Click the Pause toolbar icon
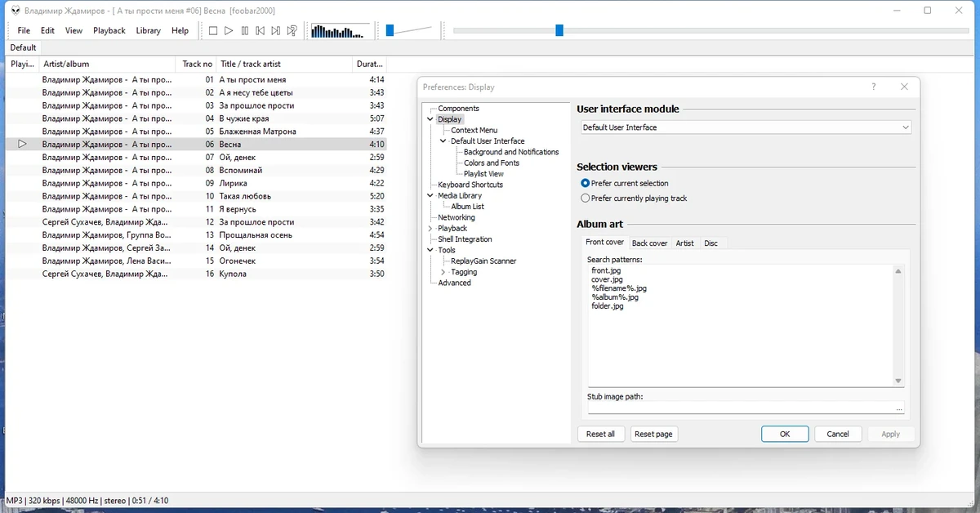 (x=245, y=31)
